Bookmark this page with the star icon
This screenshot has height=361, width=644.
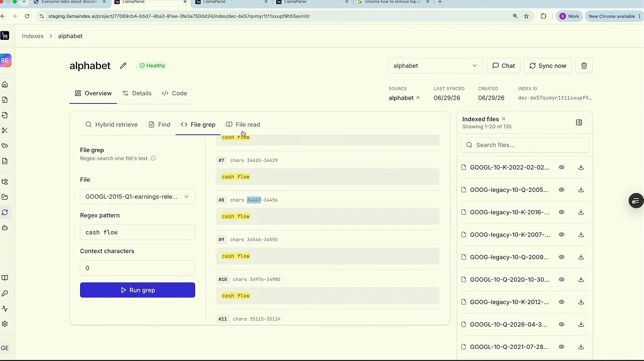coord(526,16)
